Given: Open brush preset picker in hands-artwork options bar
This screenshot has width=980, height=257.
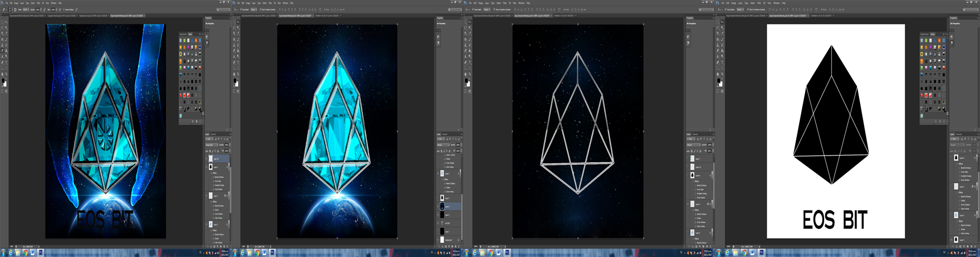Looking at the screenshot, I should [x=10, y=10].
